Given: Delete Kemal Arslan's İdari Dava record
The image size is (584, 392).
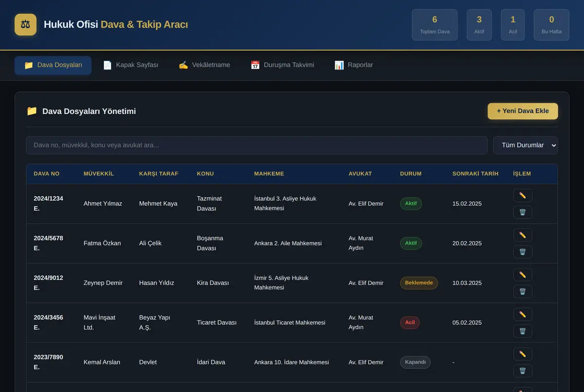Looking at the screenshot, I should 523,371.
